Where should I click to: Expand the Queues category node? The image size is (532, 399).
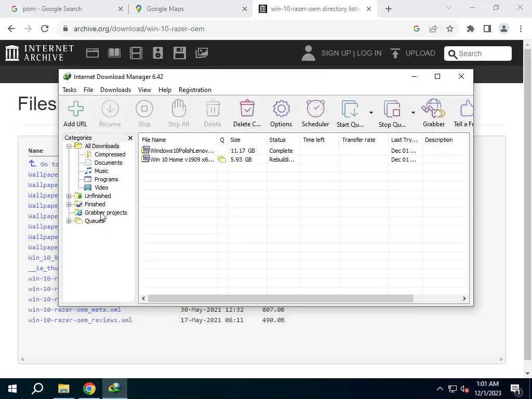69,221
